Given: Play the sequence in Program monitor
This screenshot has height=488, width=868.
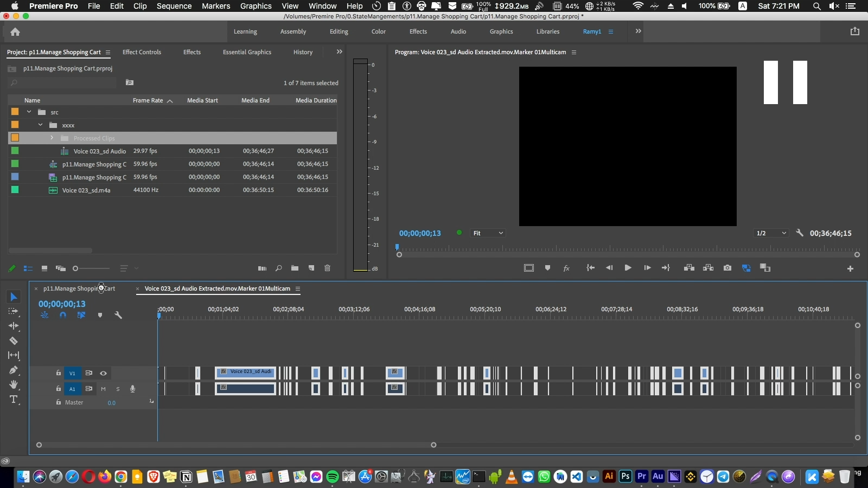Looking at the screenshot, I should [628, 268].
